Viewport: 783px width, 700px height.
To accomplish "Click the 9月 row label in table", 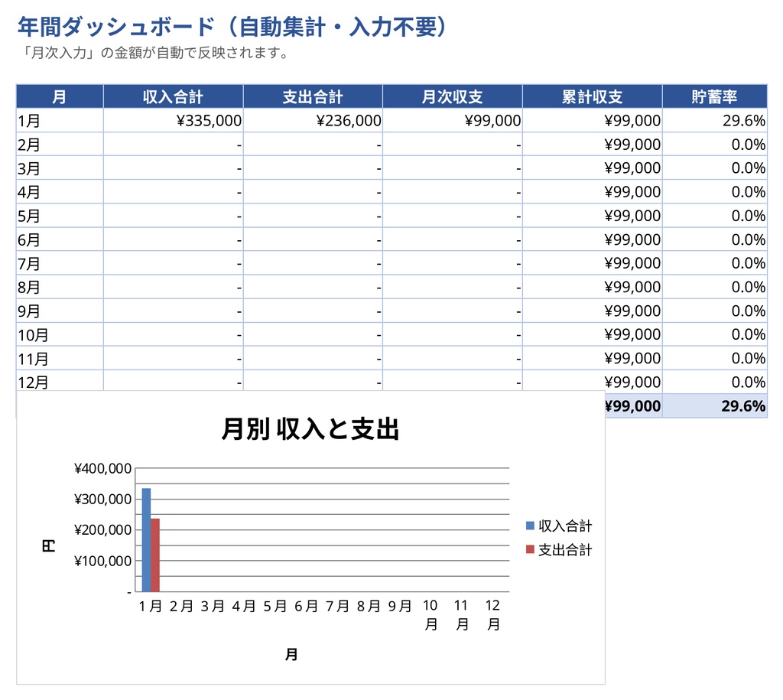I will coord(60,311).
